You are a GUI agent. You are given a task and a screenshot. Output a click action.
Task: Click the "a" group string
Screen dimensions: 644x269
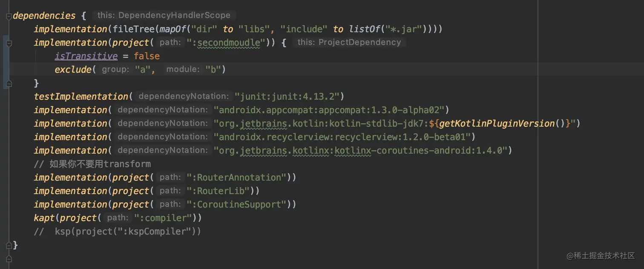coord(142,69)
